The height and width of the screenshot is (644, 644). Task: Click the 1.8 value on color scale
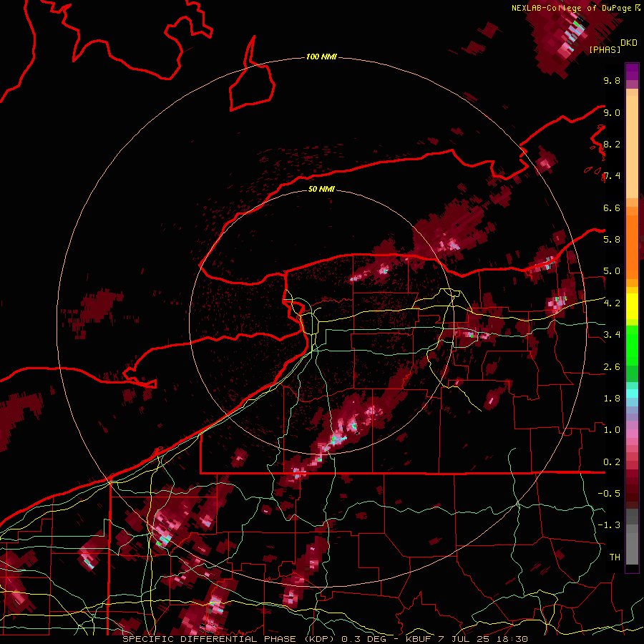[612, 399]
